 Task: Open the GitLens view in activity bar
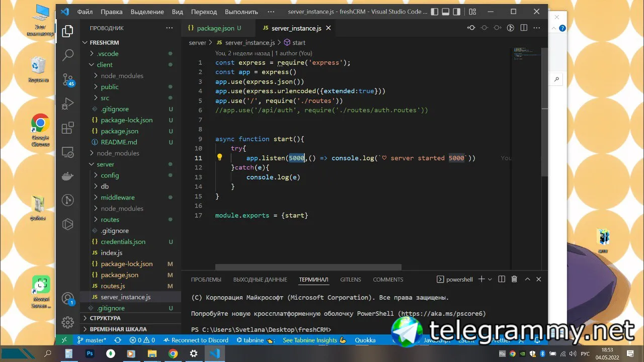67,200
